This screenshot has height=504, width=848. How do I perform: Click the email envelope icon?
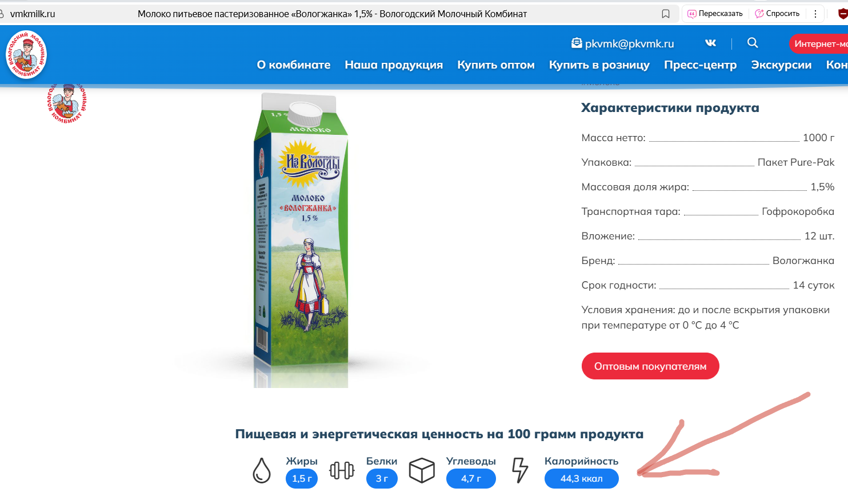pos(577,43)
